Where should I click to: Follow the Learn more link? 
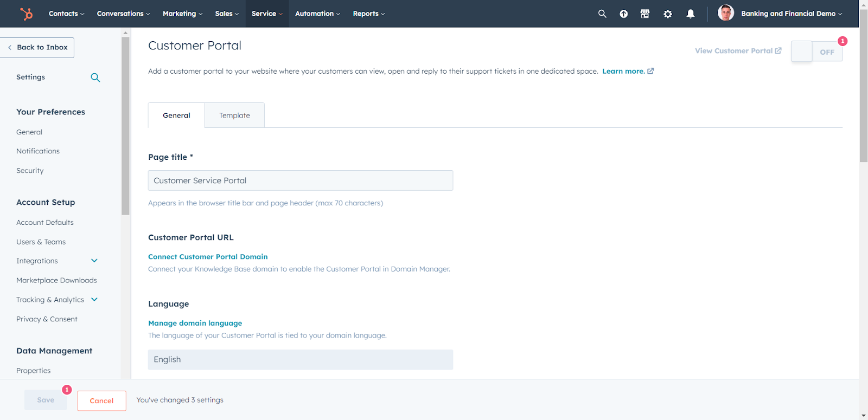coord(623,71)
